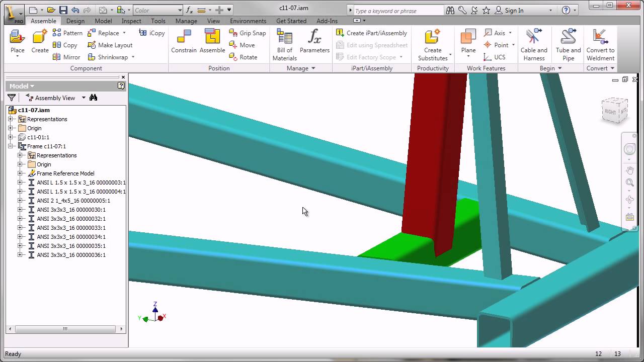Open the Inspect ribbon tab

[131, 21]
